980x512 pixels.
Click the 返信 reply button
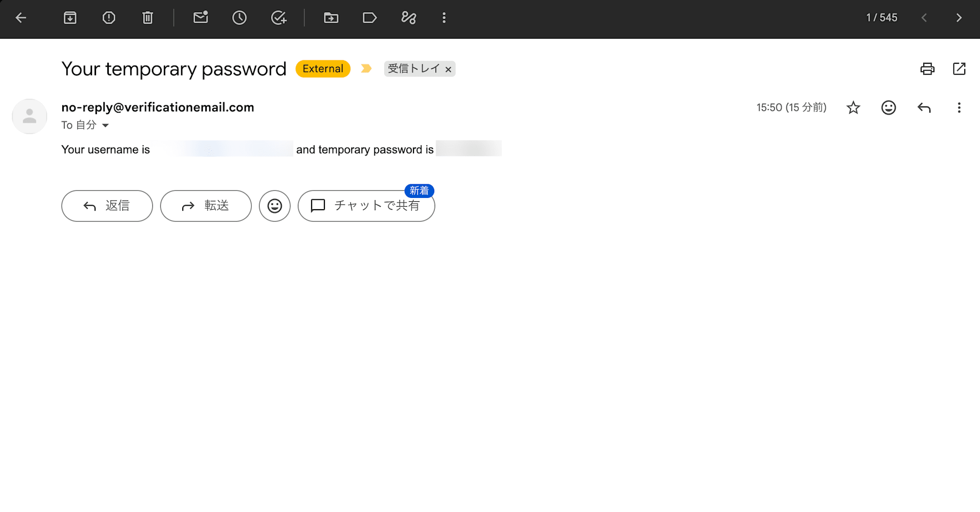pyautogui.click(x=107, y=206)
